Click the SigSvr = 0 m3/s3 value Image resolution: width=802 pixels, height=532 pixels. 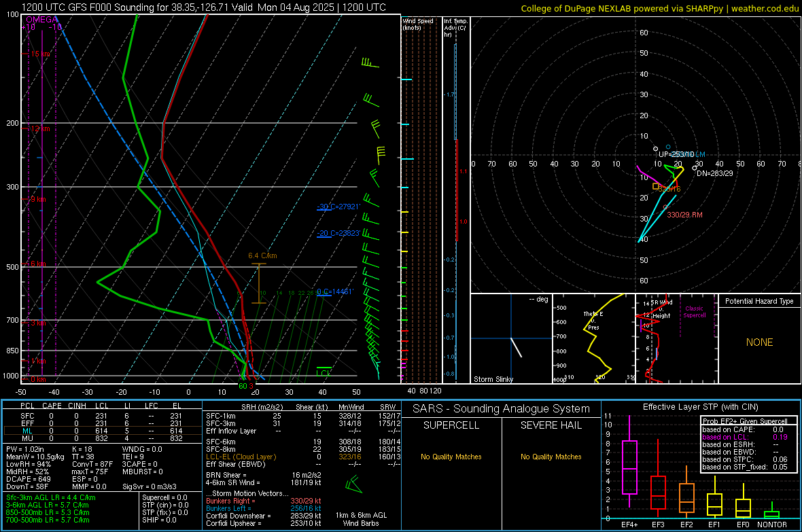click(x=150, y=486)
